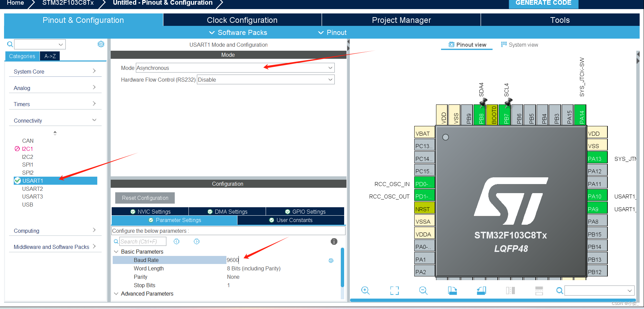Click the rotate clockwise icon in pinout toolbar
The height and width of the screenshot is (309, 644).
tap(452, 291)
